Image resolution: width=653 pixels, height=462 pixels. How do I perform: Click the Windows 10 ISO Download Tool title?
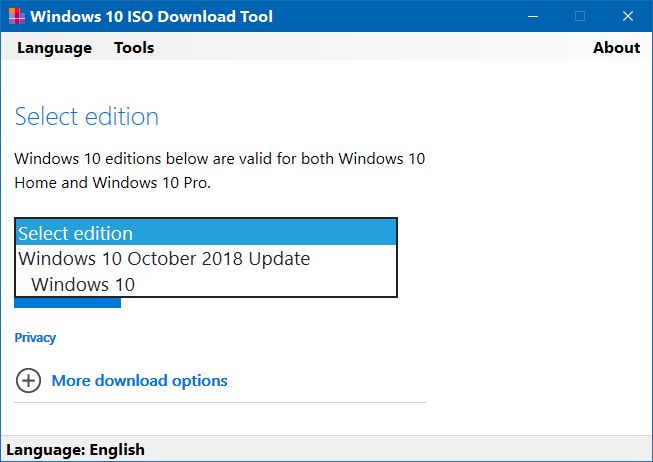152,16
